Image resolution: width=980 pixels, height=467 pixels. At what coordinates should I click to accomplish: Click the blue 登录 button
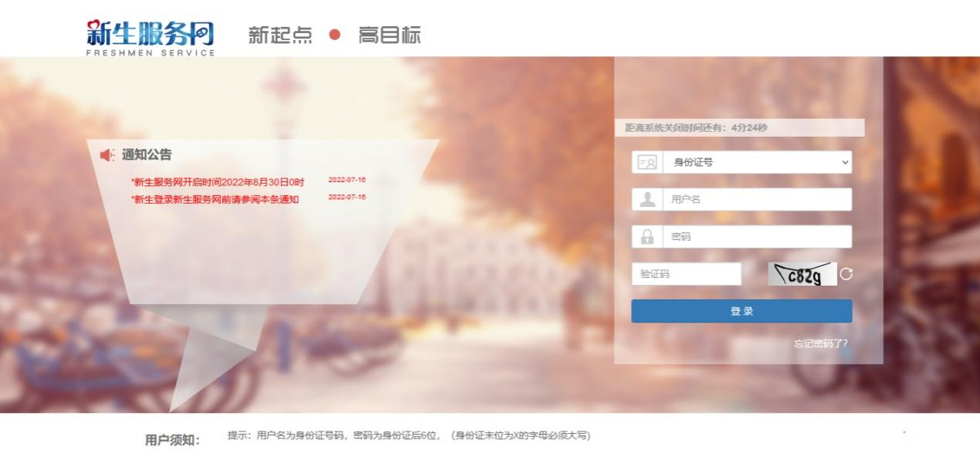(741, 311)
